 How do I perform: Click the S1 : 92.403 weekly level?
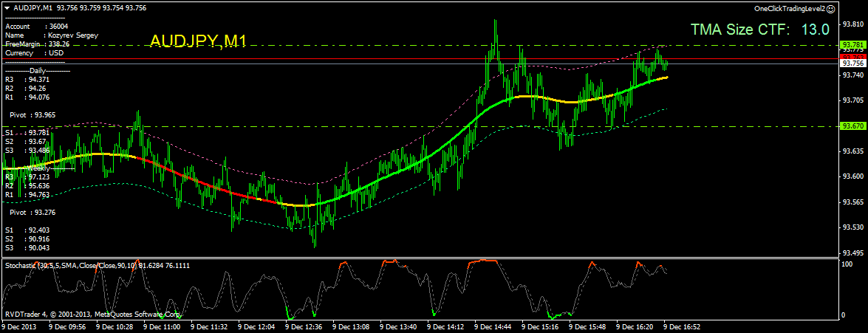tap(27, 230)
